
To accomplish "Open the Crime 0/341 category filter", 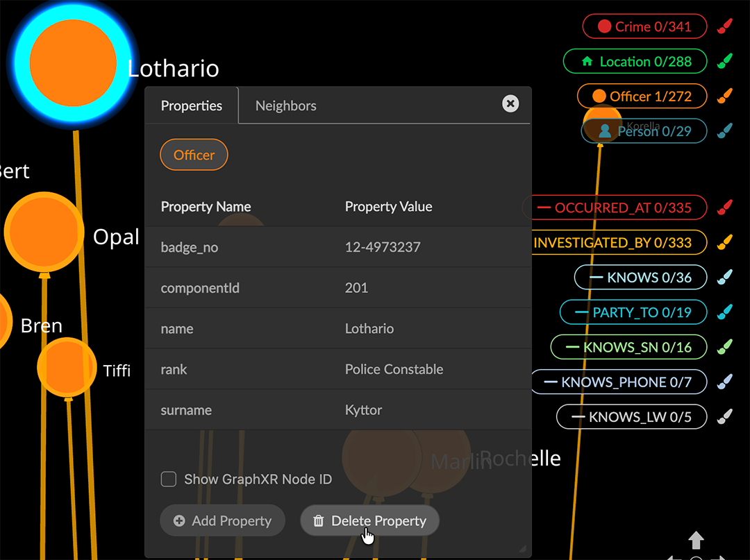I will pyautogui.click(x=644, y=26).
